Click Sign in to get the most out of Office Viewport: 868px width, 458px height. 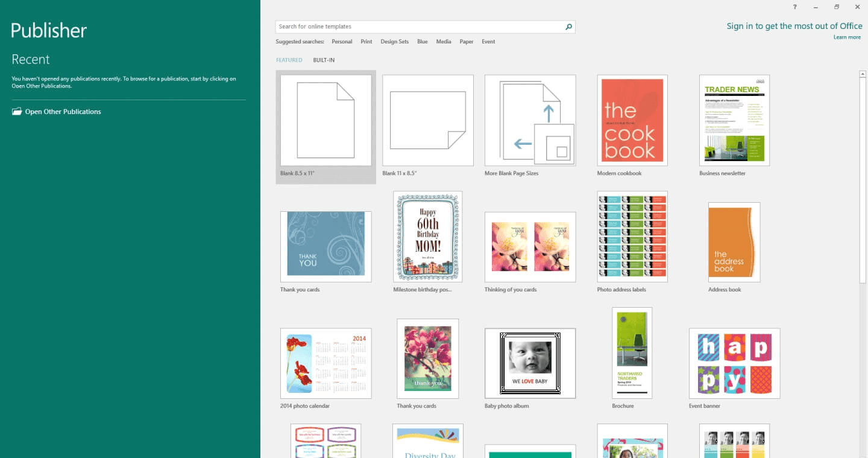point(794,26)
